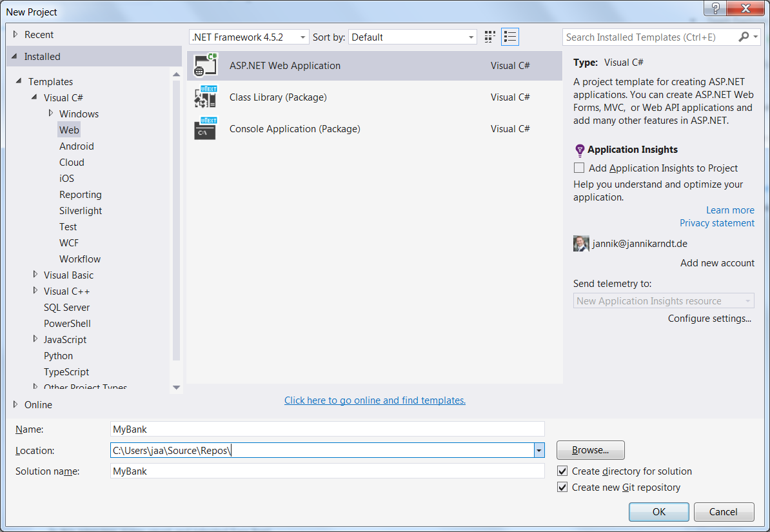Image resolution: width=770 pixels, height=532 pixels.
Task: Click the Class Library (Package) template icon
Action: point(205,97)
